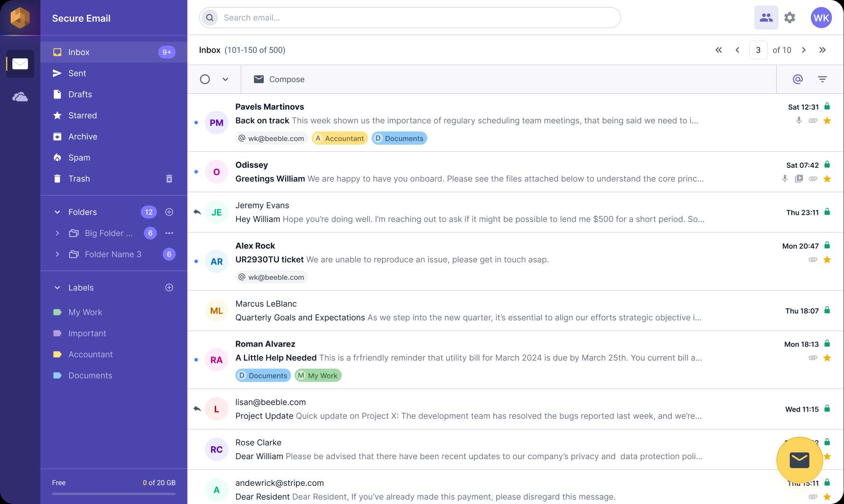The width and height of the screenshot is (844, 504).
Task: Unstar the Pavels Martinovs email
Action: 827,121
